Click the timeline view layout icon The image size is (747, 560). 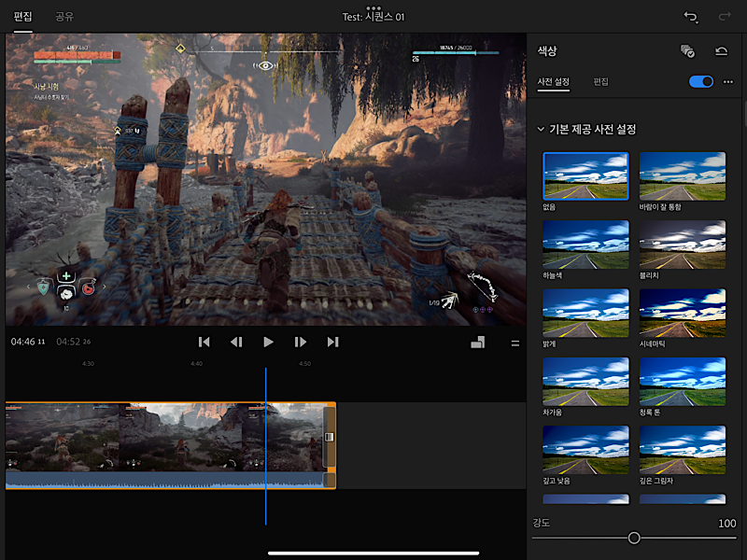click(478, 343)
